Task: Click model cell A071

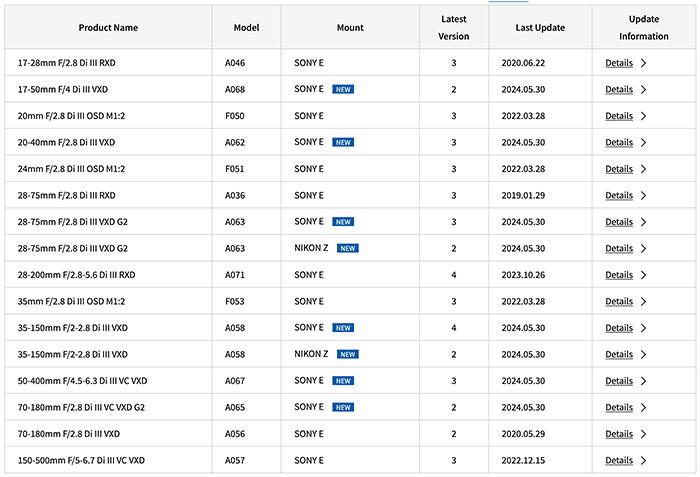Action: pos(235,275)
